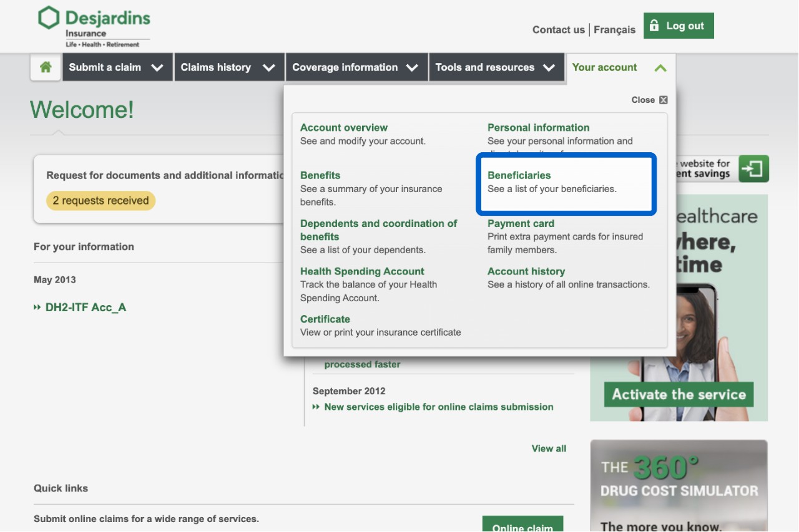Open Account overview menu item
Viewport: 799px width, 532px height.
point(343,127)
